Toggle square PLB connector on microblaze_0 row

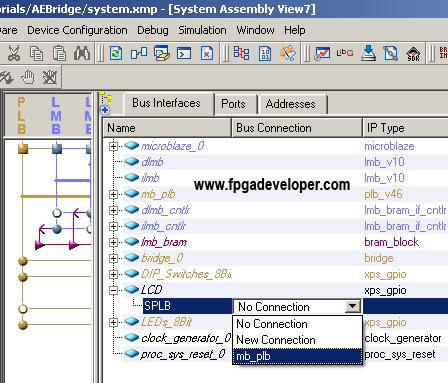[x=23, y=148]
